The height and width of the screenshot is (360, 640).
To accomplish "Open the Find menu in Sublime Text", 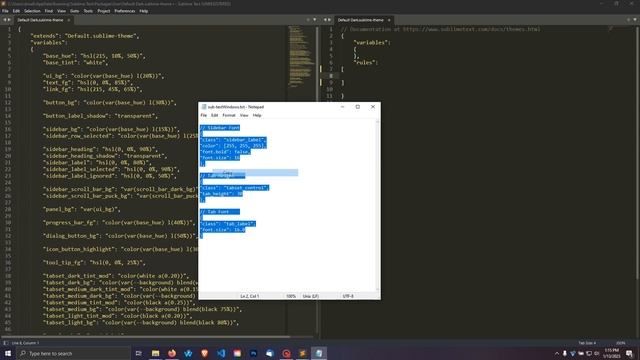I will [x=49, y=11].
